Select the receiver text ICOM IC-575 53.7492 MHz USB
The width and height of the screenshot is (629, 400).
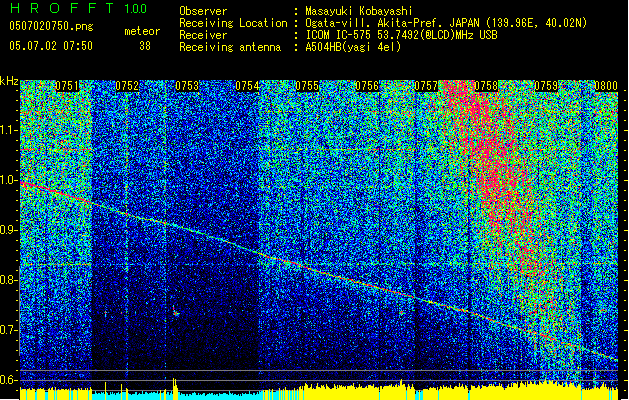pos(401,35)
